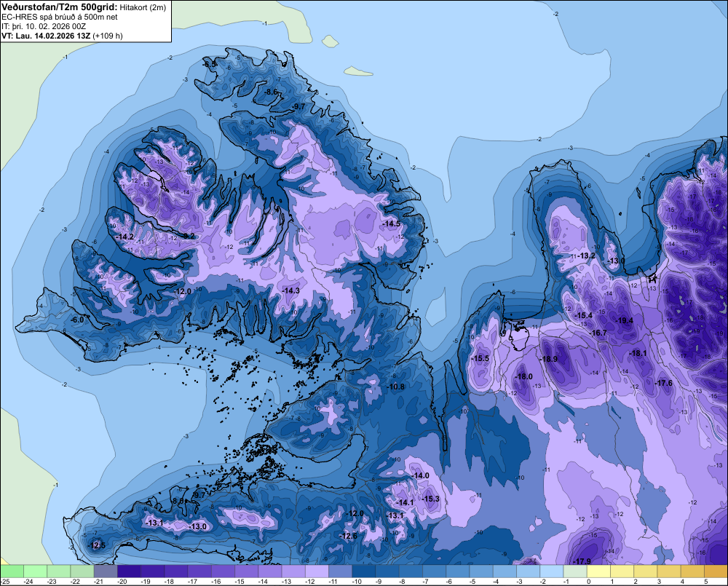This screenshot has width=728, height=586.
Task: Click the pale grey-green legend swatch above -1
Action: (575, 571)
